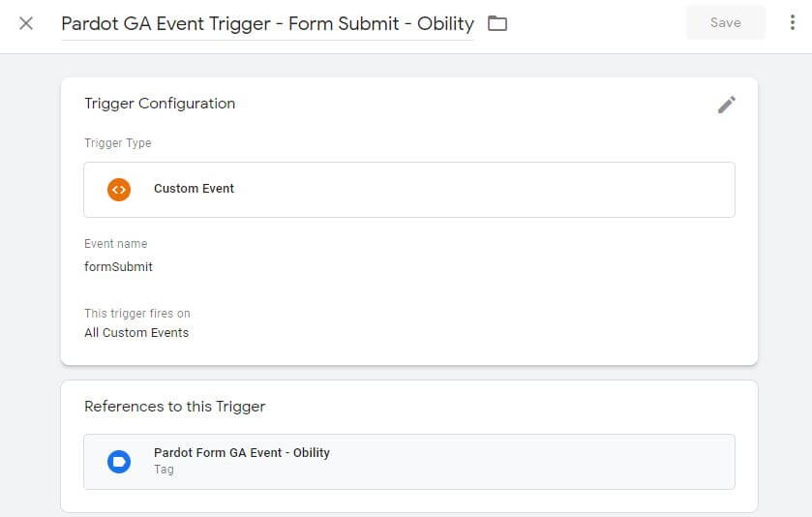Click This trigger fires on label
The image size is (812, 517).
point(136,314)
